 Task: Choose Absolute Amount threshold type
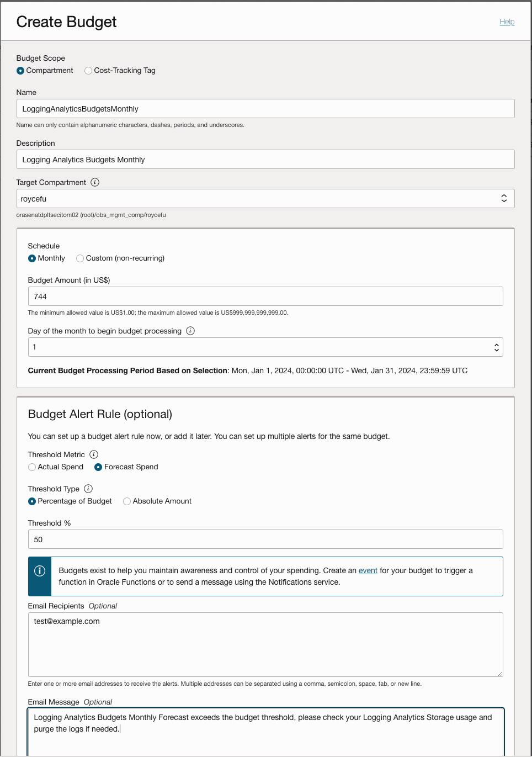click(127, 501)
